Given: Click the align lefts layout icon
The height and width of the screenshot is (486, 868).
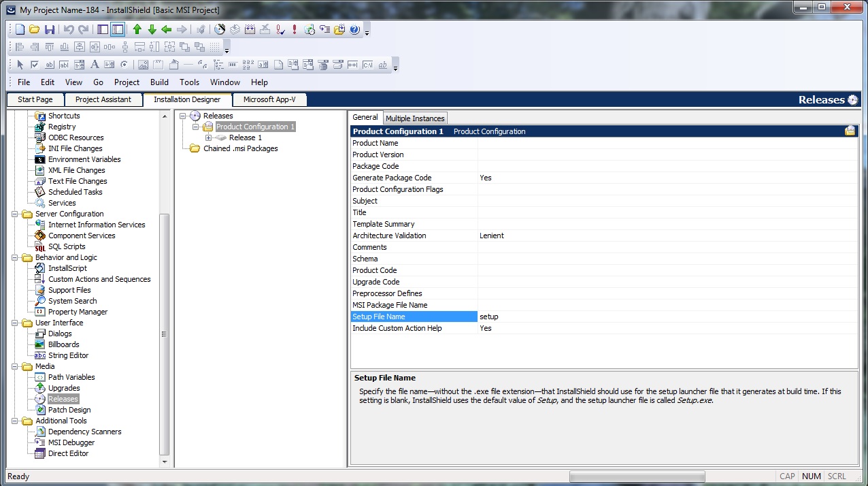Looking at the screenshot, I should [20, 47].
